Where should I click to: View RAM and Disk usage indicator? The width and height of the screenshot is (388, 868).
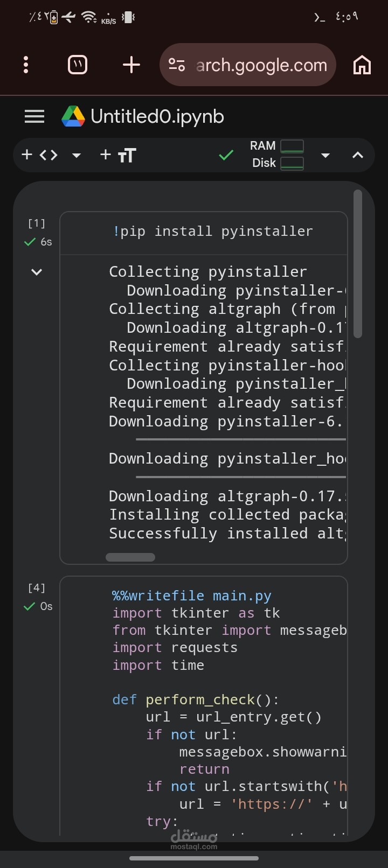[x=276, y=155]
